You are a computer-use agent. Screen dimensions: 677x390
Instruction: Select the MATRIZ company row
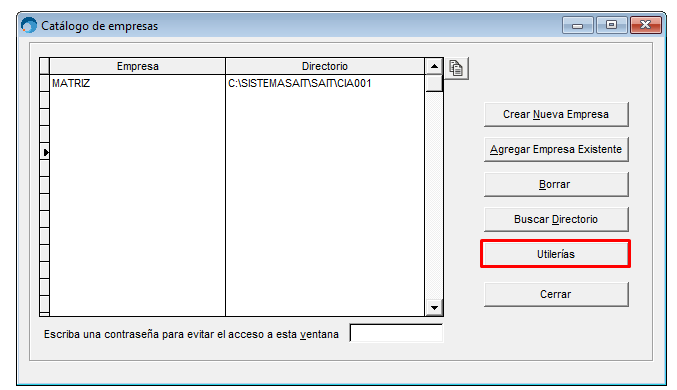tap(137, 83)
